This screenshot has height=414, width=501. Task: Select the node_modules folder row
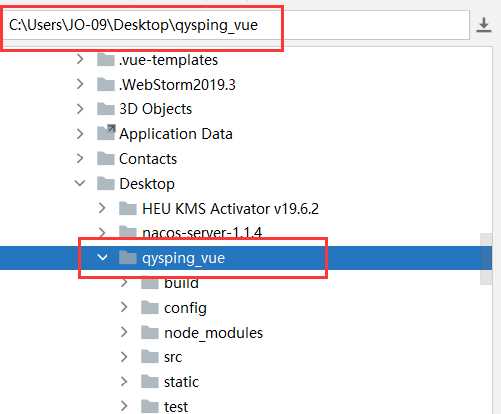point(246,332)
